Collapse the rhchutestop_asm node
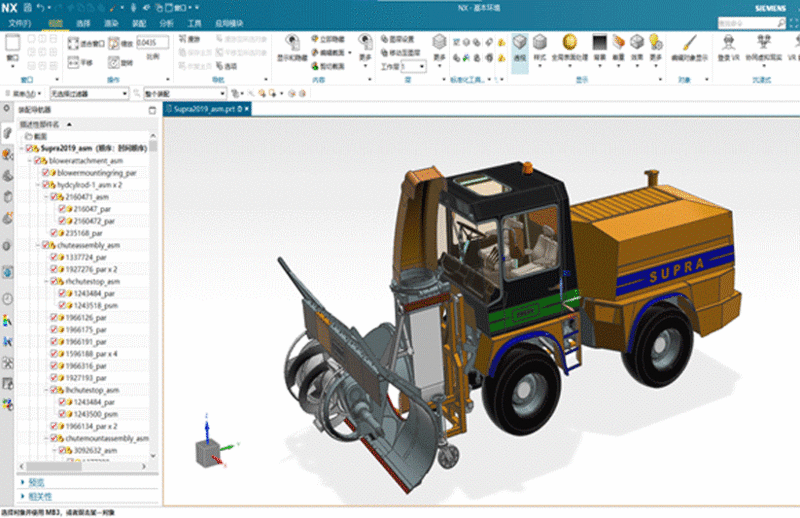The width and height of the screenshot is (800, 518). pos(46,281)
